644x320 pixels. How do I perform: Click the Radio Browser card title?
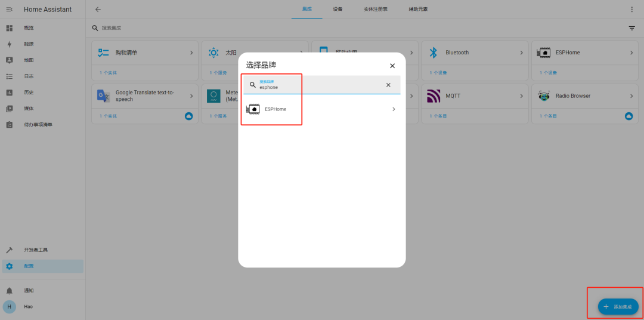click(x=573, y=96)
